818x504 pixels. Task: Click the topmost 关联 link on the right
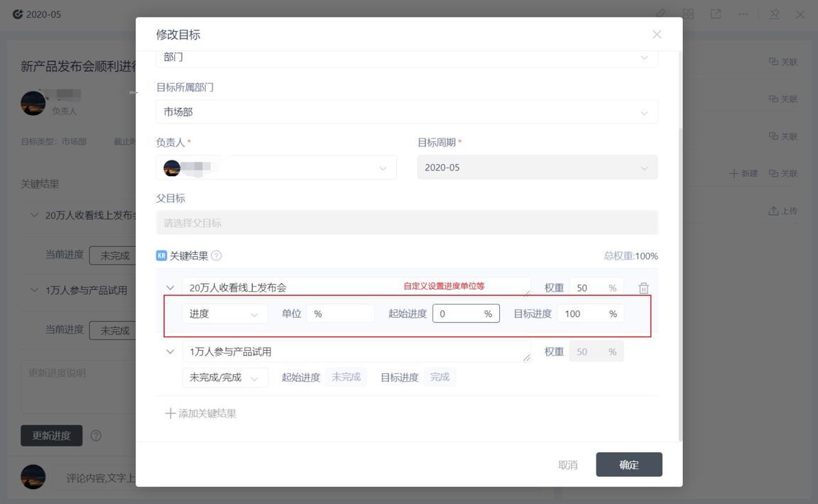click(x=783, y=62)
